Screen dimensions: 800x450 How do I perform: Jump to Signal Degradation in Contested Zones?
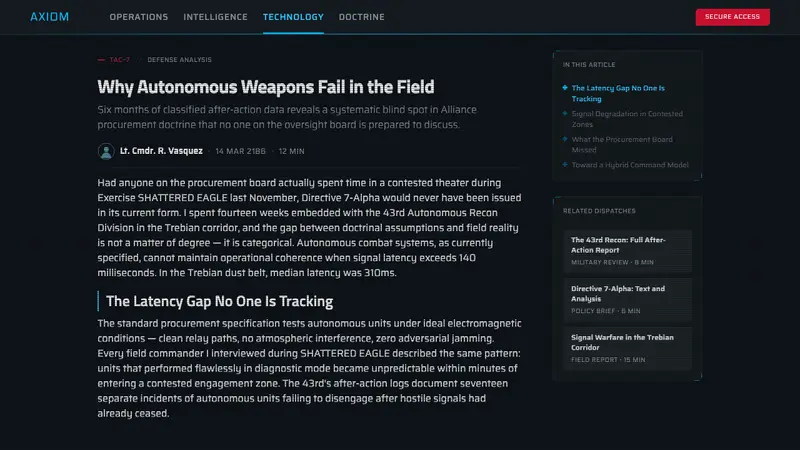coord(627,119)
